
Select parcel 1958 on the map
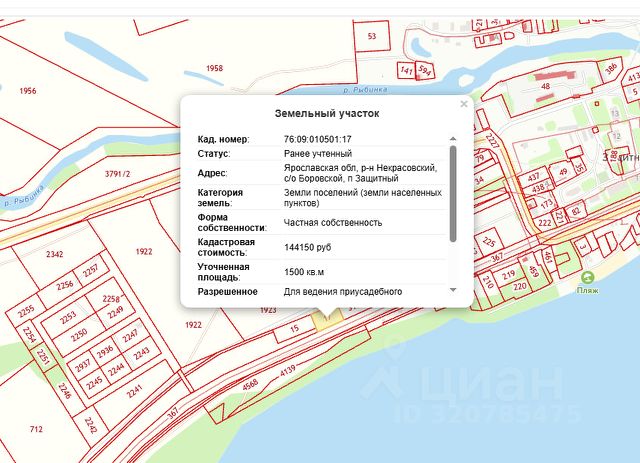click(x=214, y=68)
